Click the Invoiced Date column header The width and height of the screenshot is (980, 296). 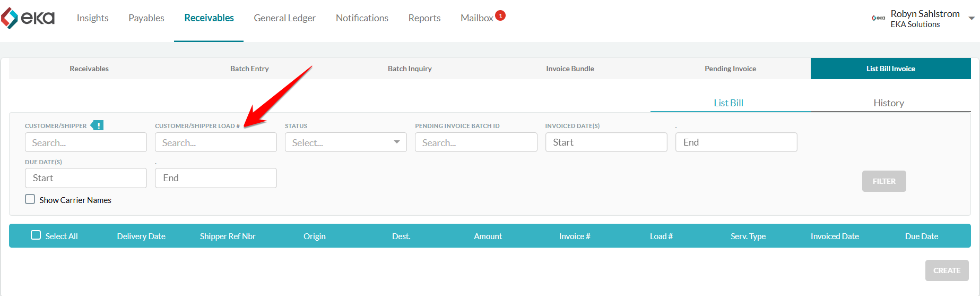(x=835, y=236)
